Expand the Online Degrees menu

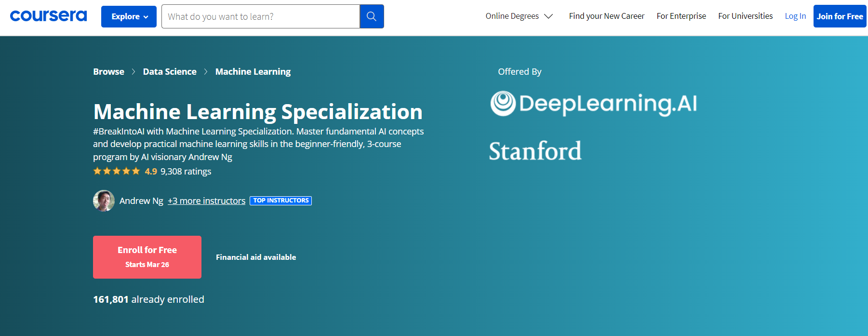[519, 16]
